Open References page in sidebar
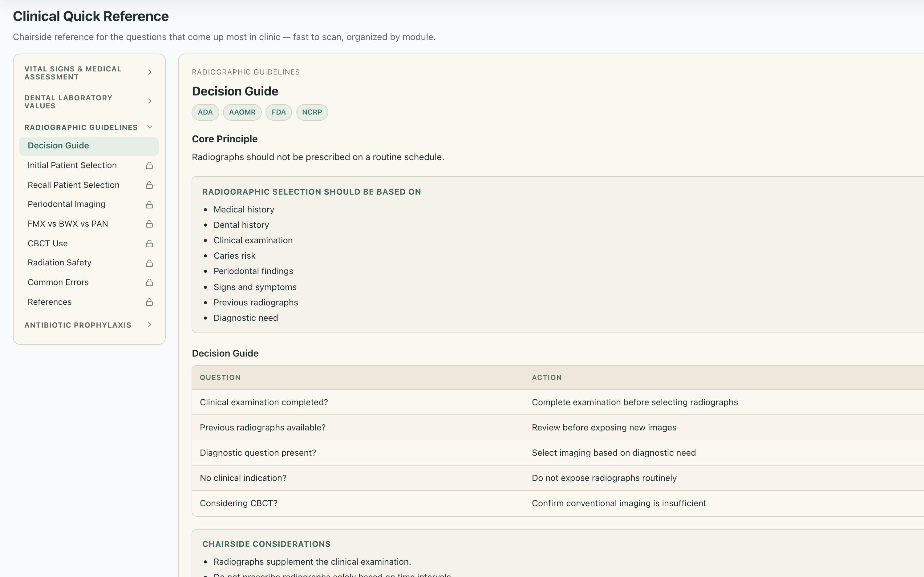Screen dimensions: 924x577 click(89, 302)
